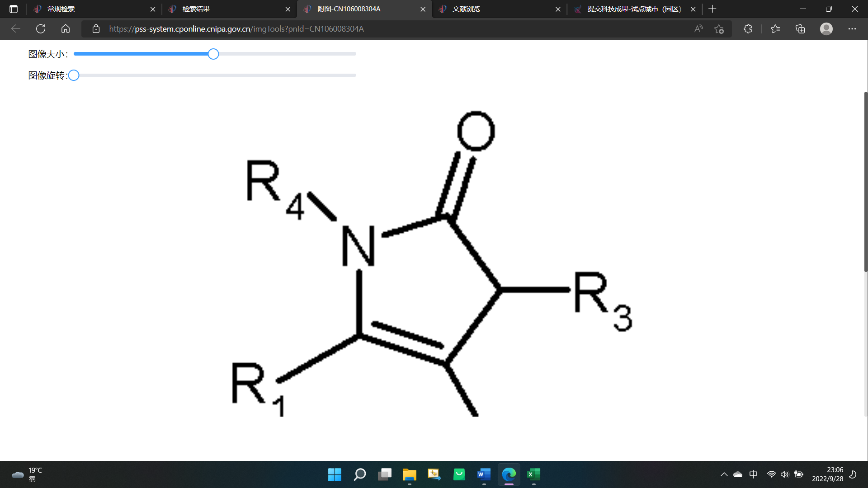Toggle the 中 input method indicator
Screen dimensions: 868x488
coord(753,474)
